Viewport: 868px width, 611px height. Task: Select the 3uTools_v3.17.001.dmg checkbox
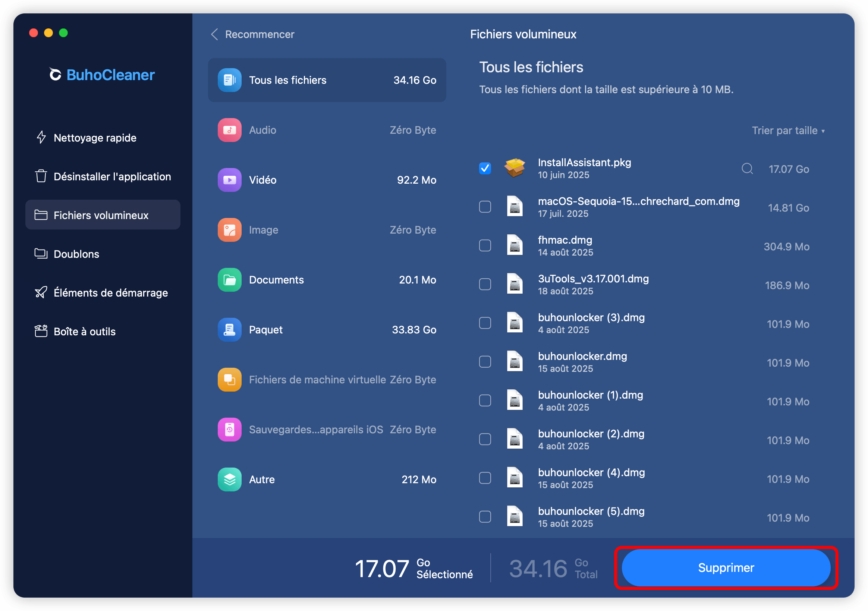[x=485, y=284]
